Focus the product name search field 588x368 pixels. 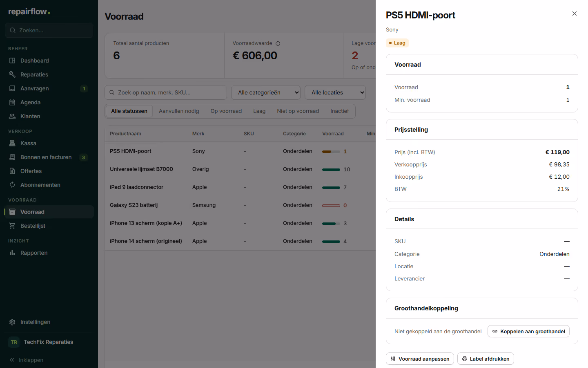[x=166, y=92]
